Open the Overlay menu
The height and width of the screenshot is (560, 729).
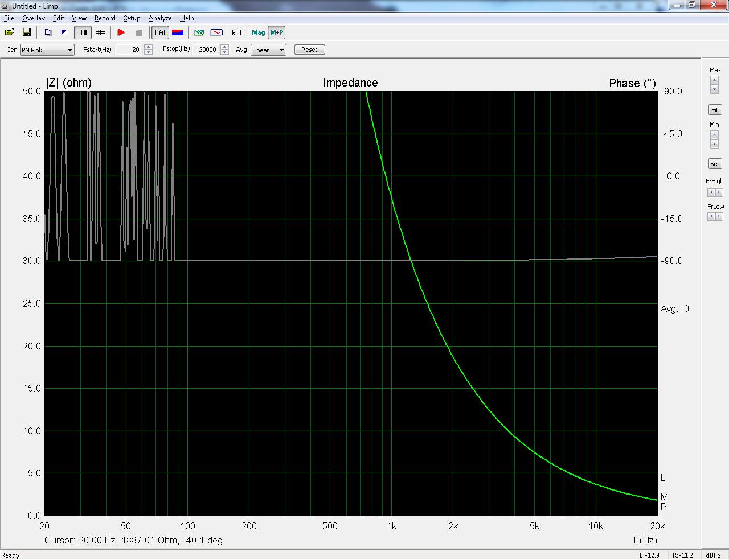point(34,18)
